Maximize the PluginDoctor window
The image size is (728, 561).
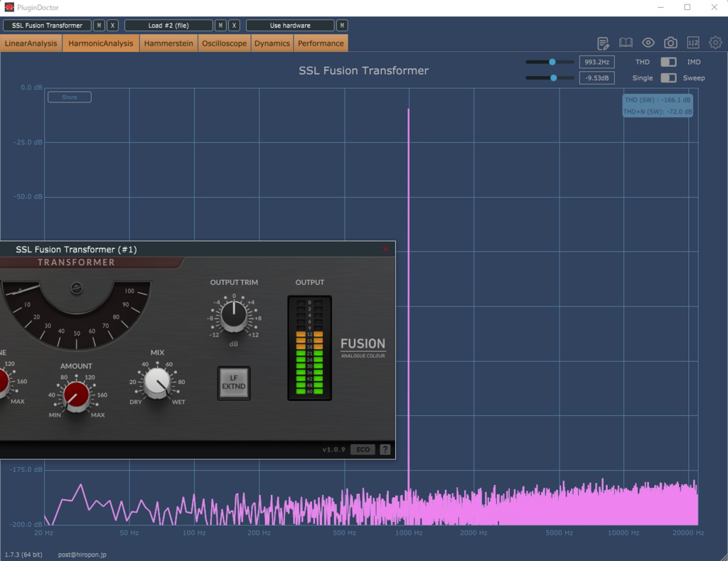coord(687,7)
